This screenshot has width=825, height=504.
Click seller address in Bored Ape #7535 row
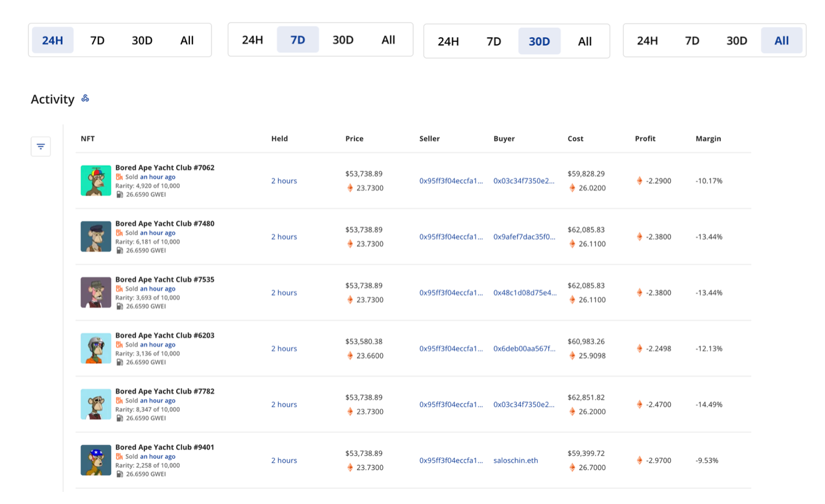coord(451,293)
